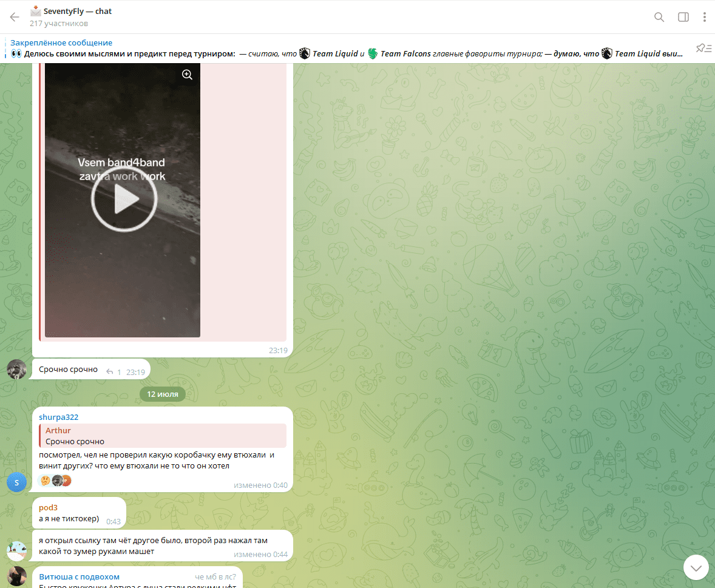Play the Vsem band4band video
Image resolution: width=715 pixels, height=588 pixels.
click(x=124, y=200)
